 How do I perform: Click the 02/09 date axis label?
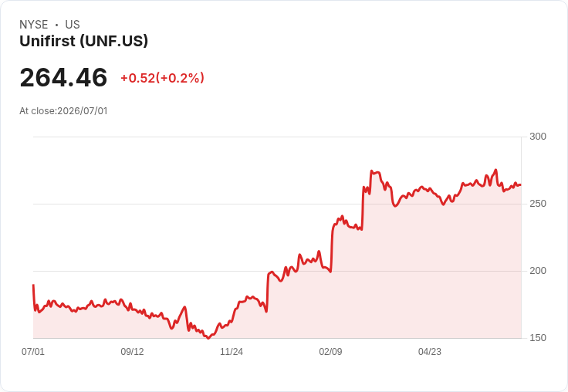pos(330,351)
